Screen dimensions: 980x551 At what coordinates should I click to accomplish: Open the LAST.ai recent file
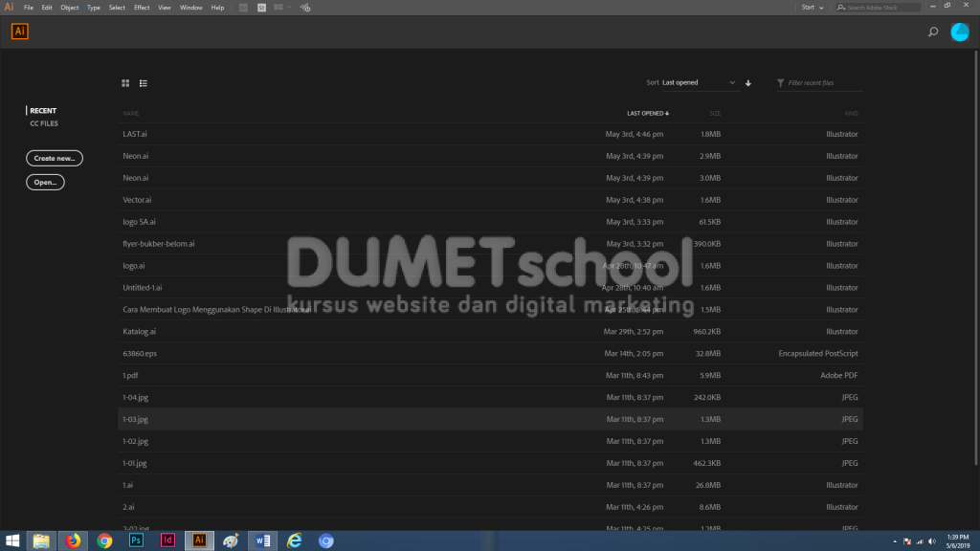(x=490, y=134)
